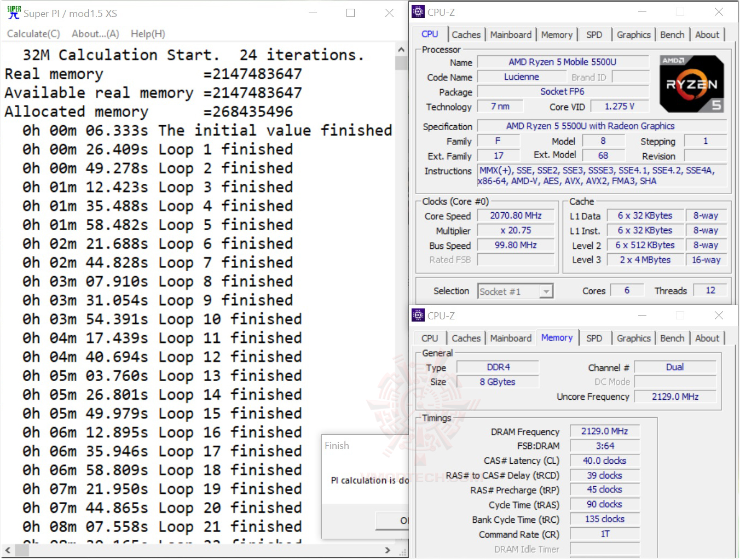Click the FSB:DRAM value '3:64'

[605, 446]
